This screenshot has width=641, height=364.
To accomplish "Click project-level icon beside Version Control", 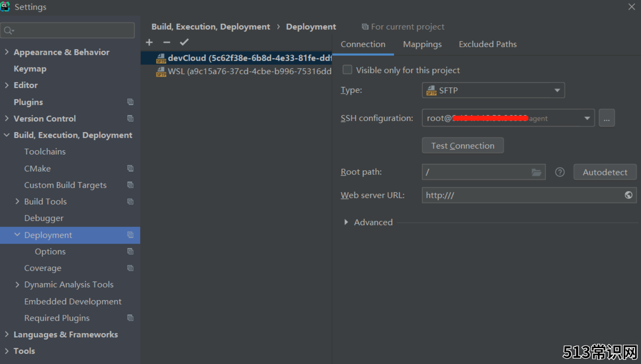I will coord(130,118).
